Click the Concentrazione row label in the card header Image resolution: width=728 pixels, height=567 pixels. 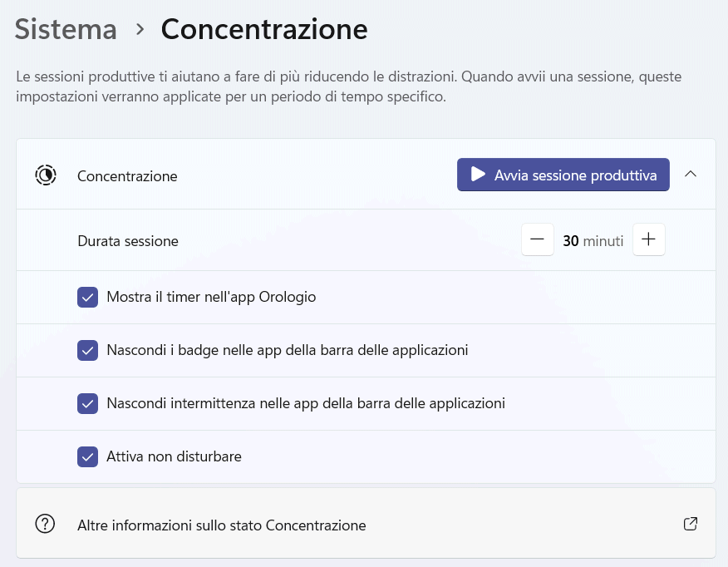point(127,176)
